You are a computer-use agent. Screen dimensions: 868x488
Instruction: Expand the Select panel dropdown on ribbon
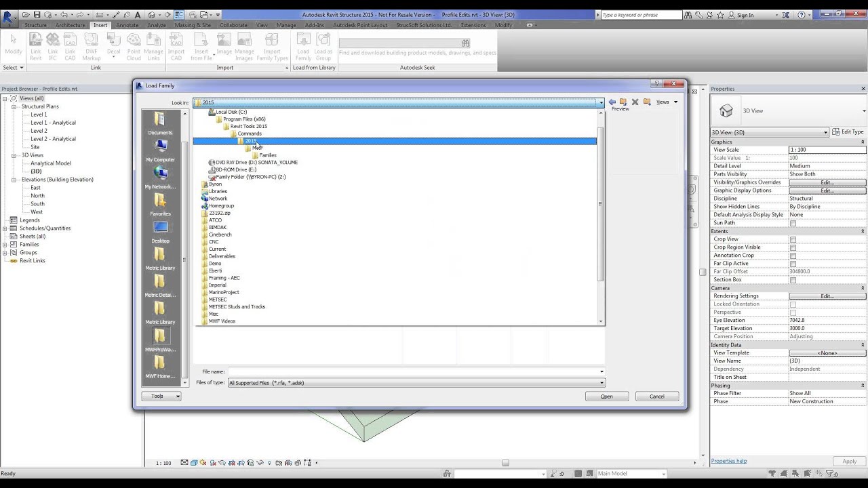(x=14, y=68)
